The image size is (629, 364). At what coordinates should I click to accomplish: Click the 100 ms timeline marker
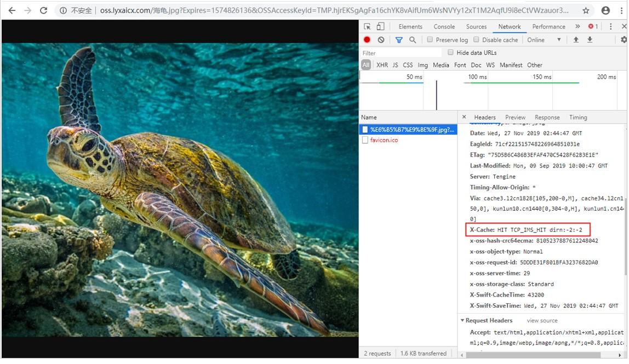coord(477,77)
